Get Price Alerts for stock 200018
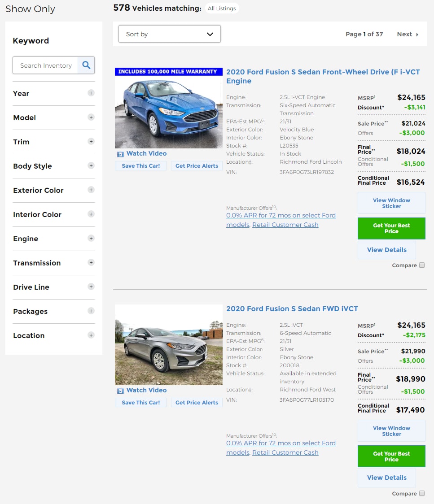The image size is (434, 504). [x=197, y=402]
